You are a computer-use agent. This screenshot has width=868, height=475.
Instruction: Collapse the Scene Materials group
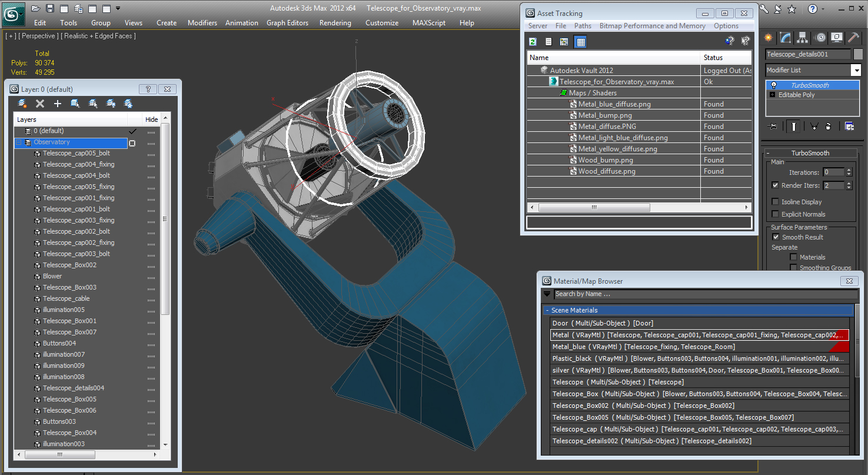[x=547, y=310]
